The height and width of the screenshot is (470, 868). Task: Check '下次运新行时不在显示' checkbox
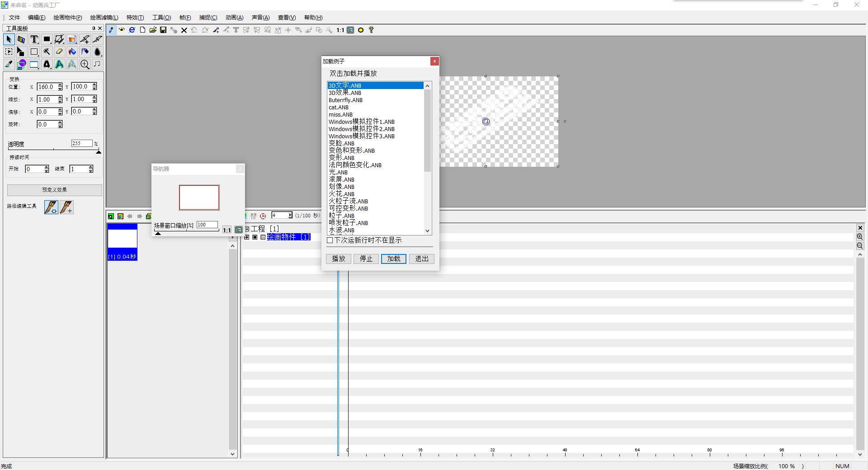pyautogui.click(x=330, y=240)
